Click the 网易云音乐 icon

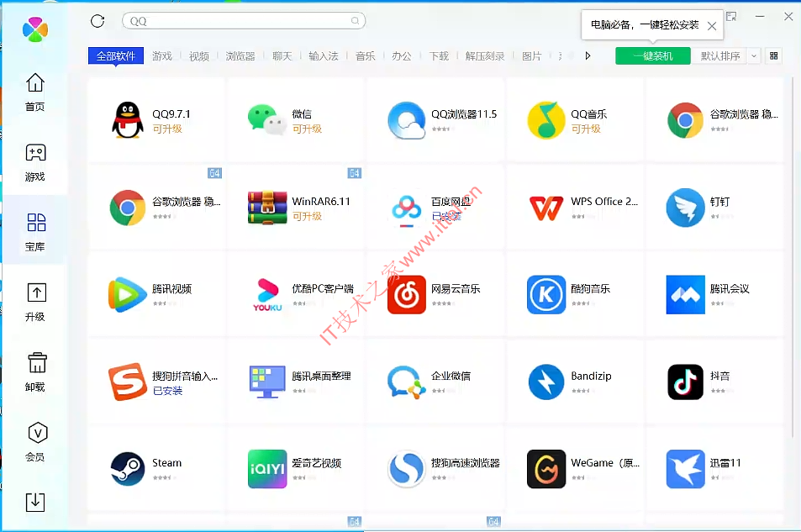tap(407, 294)
